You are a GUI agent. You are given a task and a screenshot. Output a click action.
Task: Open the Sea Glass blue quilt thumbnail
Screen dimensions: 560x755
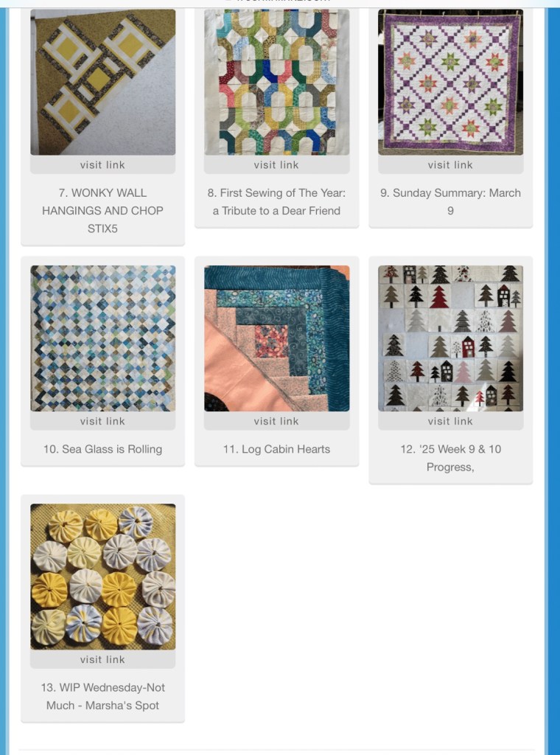[103, 338]
